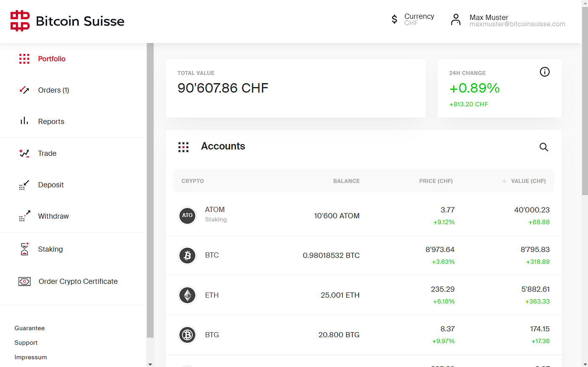Click the Accounts grid icon
The image size is (588, 367).
tap(184, 147)
